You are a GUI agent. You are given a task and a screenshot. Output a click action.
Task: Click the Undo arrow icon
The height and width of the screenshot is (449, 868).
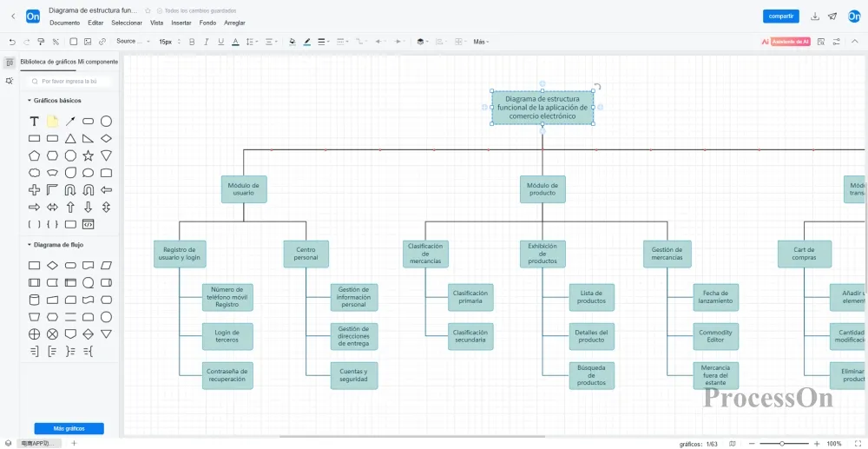click(x=12, y=41)
